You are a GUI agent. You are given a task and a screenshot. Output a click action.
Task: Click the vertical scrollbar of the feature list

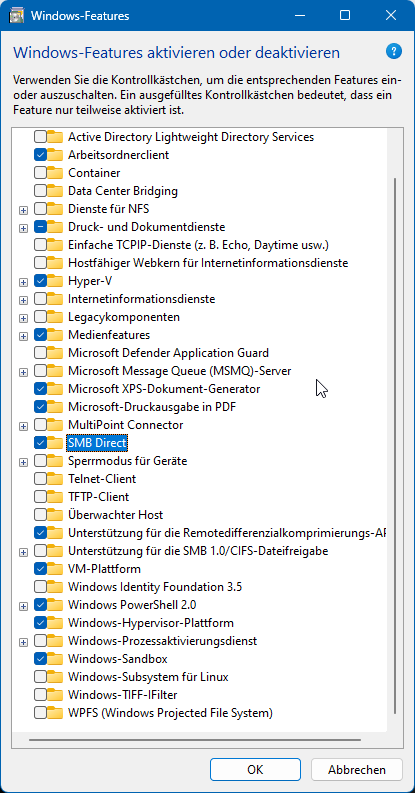(395, 444)
